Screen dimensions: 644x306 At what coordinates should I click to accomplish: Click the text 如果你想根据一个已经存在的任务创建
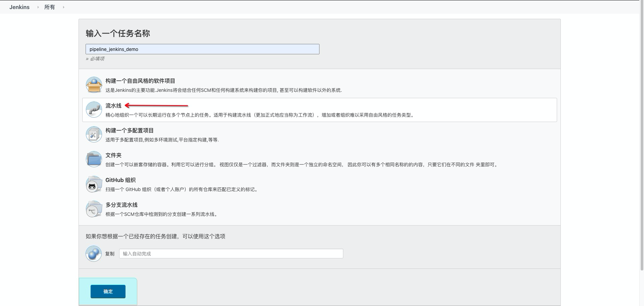[155, 236]
